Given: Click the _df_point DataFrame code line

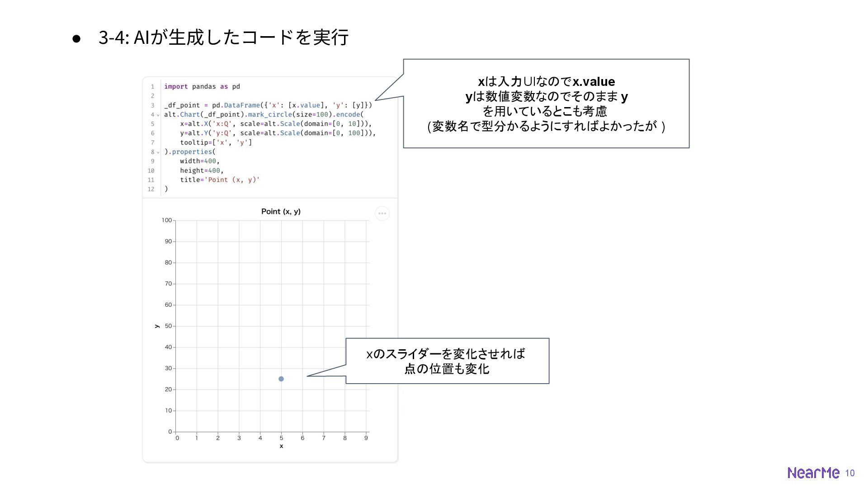Looking at the screenshot, I should point(268,105).
